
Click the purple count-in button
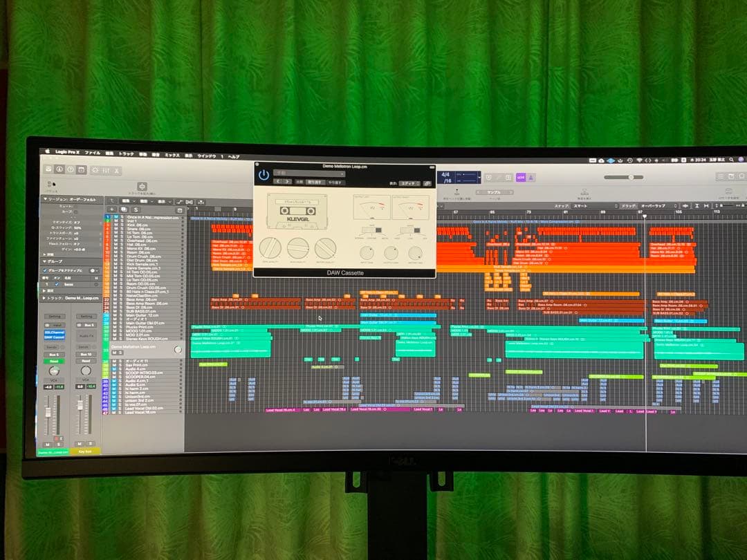point(520,178)
